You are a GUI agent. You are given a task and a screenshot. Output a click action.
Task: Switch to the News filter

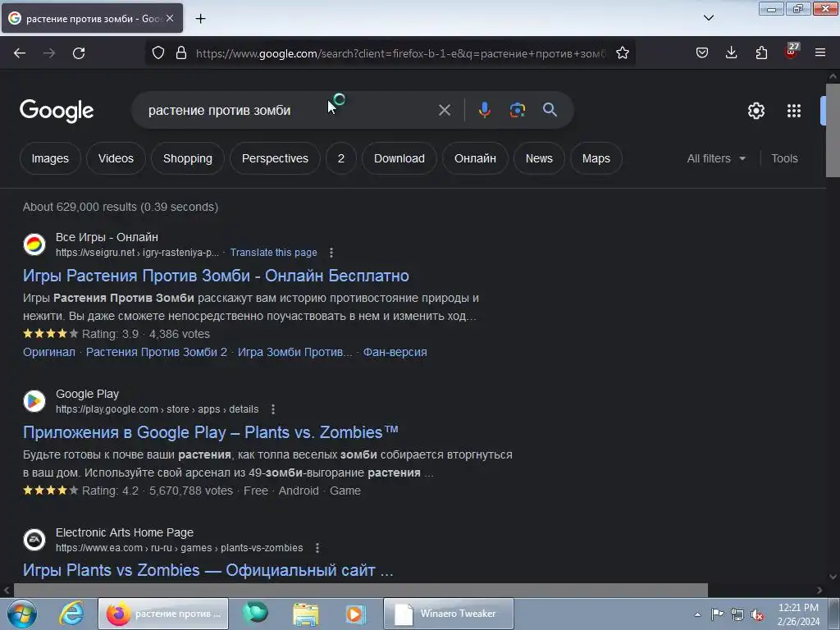pos(539,158)
